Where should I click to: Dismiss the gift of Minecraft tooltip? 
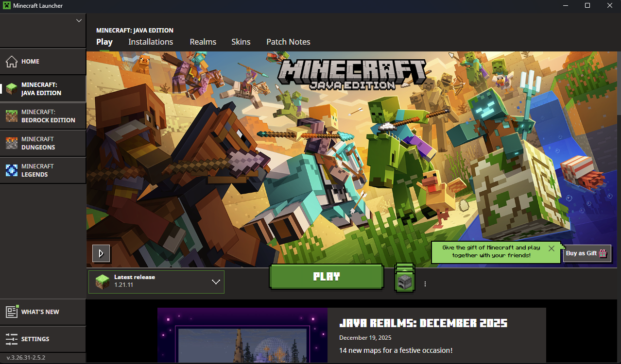[x=551, y=248]
